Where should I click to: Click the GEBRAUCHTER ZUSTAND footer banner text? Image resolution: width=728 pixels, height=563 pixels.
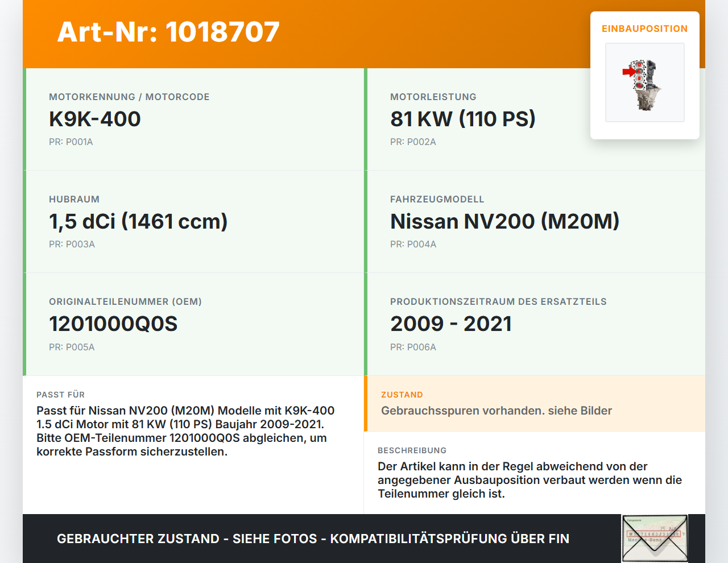pos(313,539)
